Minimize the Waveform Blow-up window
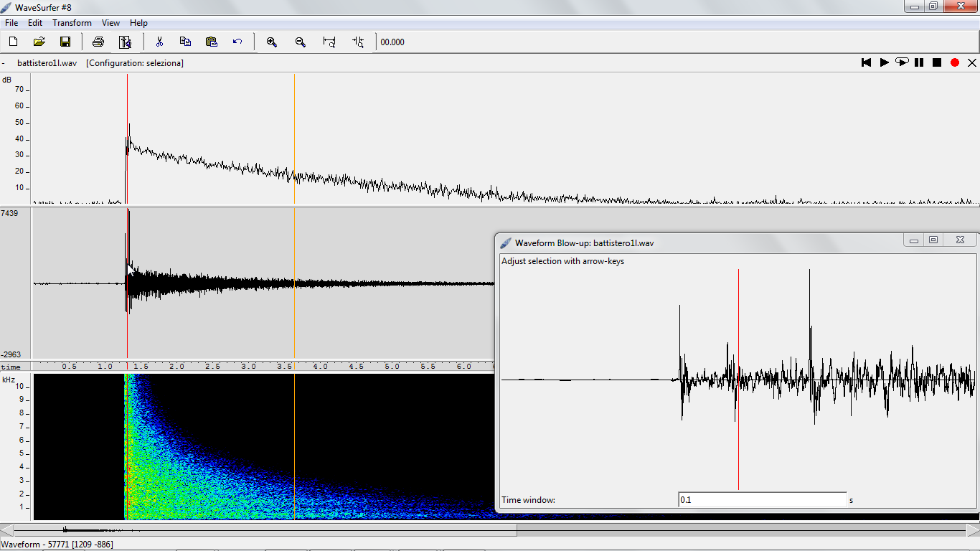This screenshot has height=551, width=980. 914,240
